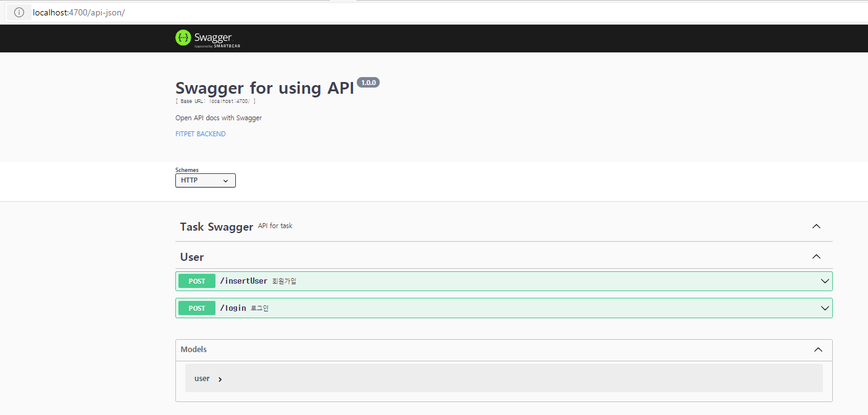
Task: Click the User tag heading
Action: [192, 257]
